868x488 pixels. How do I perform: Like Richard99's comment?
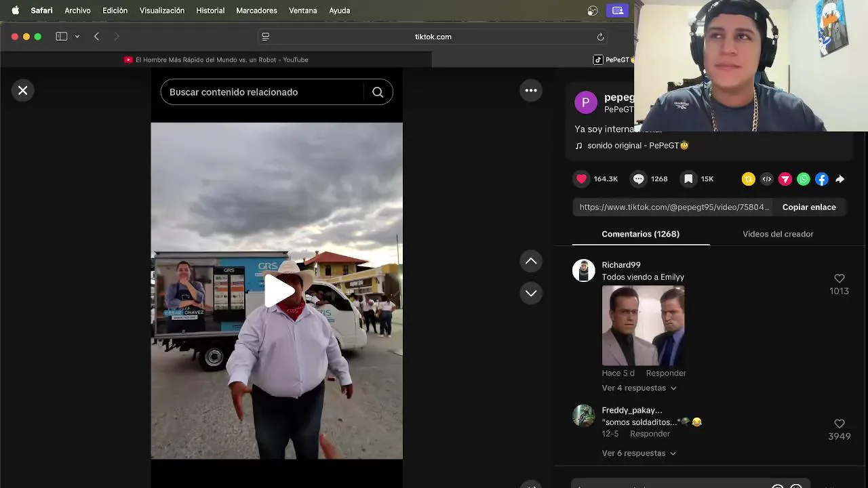tap(839, 279)
